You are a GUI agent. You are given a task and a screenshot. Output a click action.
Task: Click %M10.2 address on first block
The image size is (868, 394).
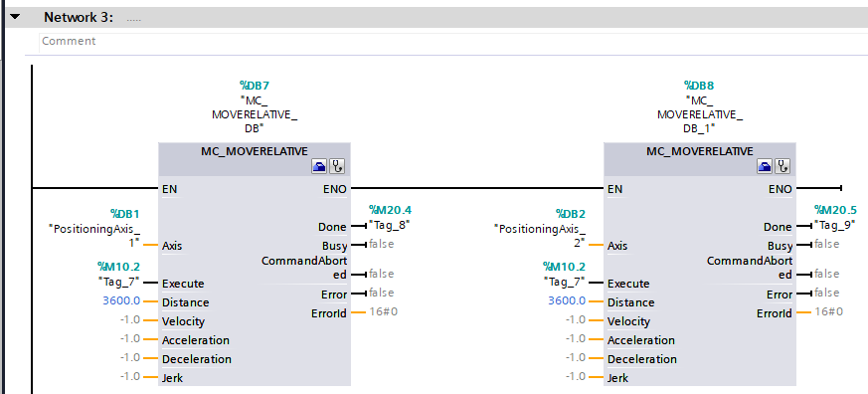pyautogui.click(x=118, y=267)
